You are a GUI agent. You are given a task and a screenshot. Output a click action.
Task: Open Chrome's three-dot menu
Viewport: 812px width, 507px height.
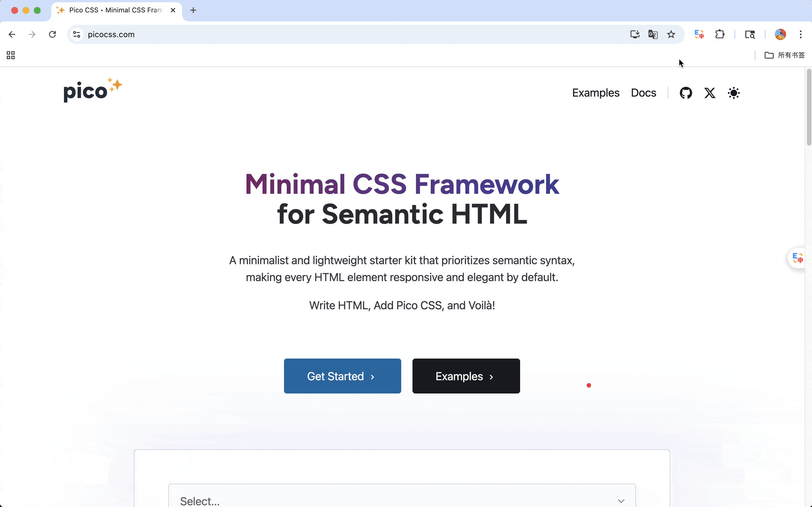coord(801,34)
